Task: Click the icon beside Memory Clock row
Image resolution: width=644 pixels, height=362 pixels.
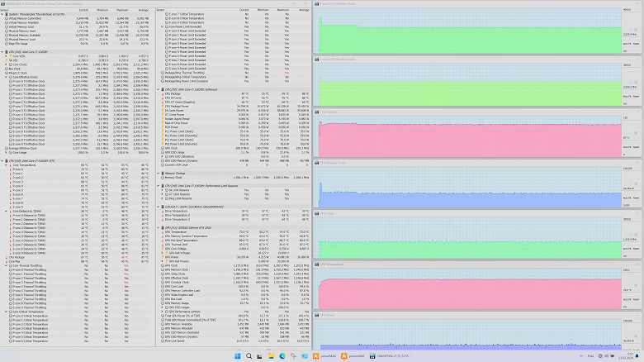Action: (163, 178)
